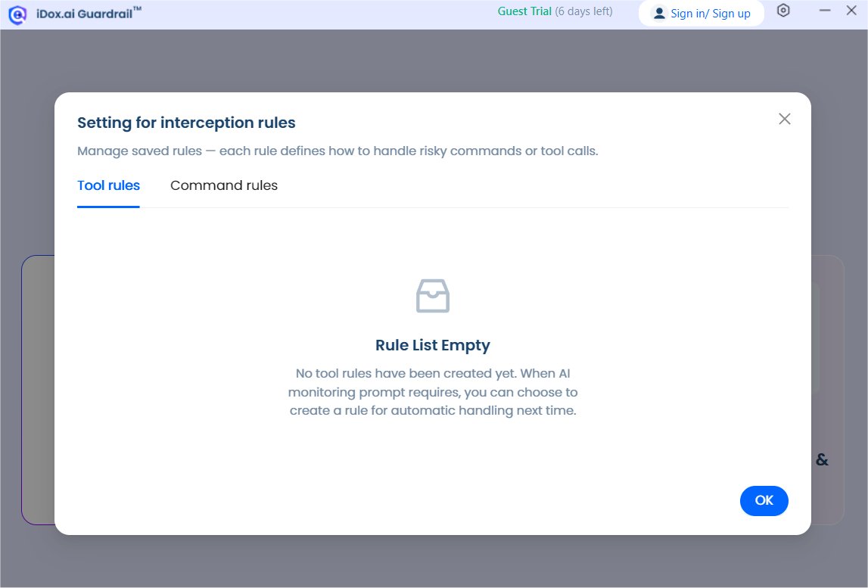Switch to the Command rules tab
The image size is (868, 588).
pos(224,185)
